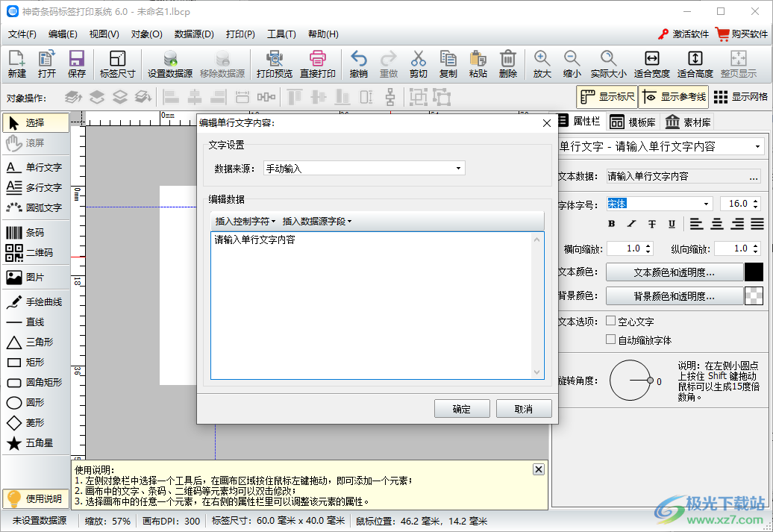Toggle 显示参考线 guide lines
Image resolution: width=773 pixels, height=532 pixels.
674,97
